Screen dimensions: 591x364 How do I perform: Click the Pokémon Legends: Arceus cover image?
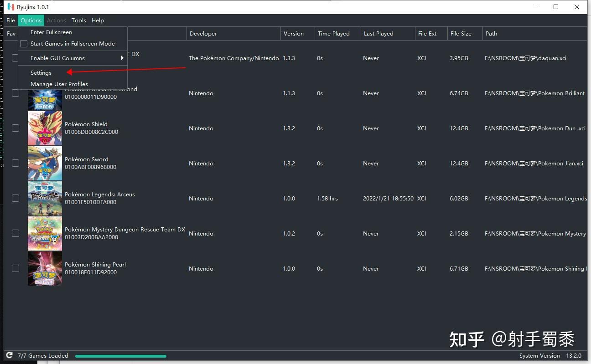44,198
